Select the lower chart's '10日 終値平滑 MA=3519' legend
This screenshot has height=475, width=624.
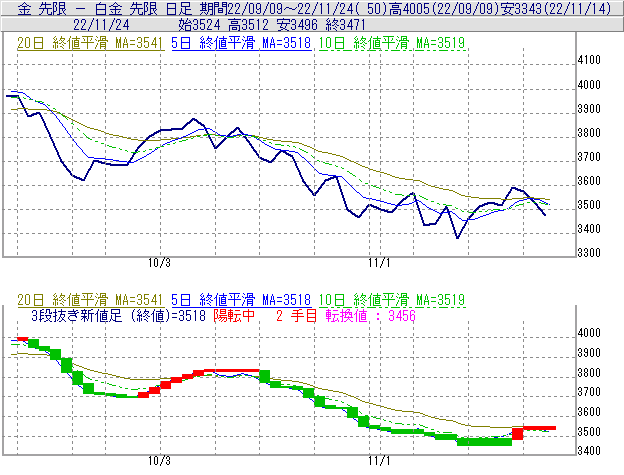point(392,300)
